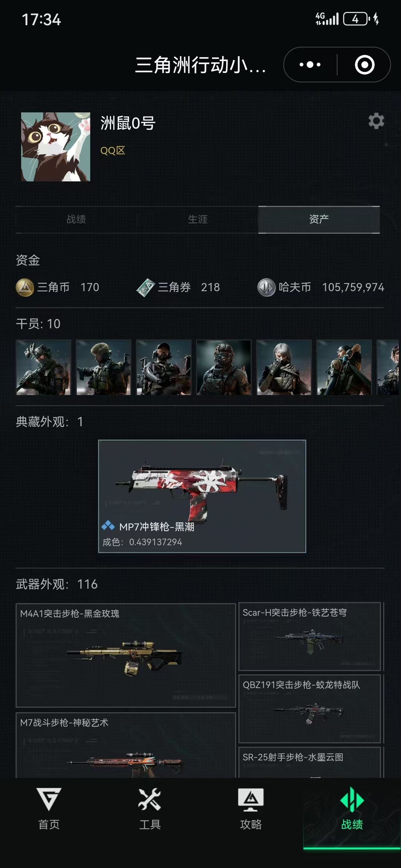Switch to the 战绩 tab
The width and height of the screenshot is (401, 868).
pyautogui.click(x=76, y=219)
